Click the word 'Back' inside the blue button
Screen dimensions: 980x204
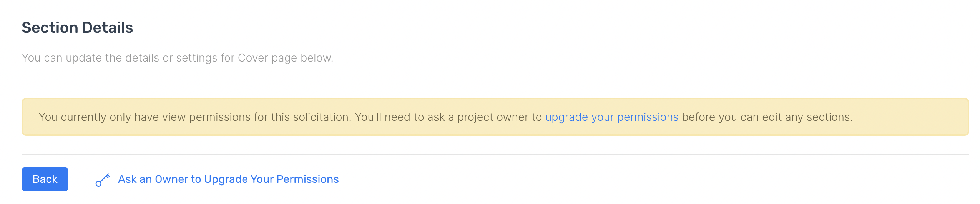[45, 179]
